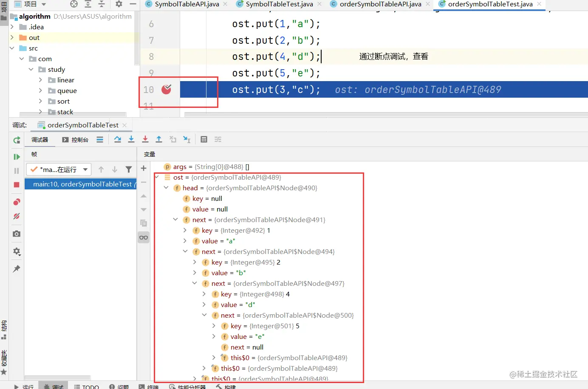Screen dimensions: 588x389
Task: Open Evaluate Expression calculator icon
Action: coord(204,139)
